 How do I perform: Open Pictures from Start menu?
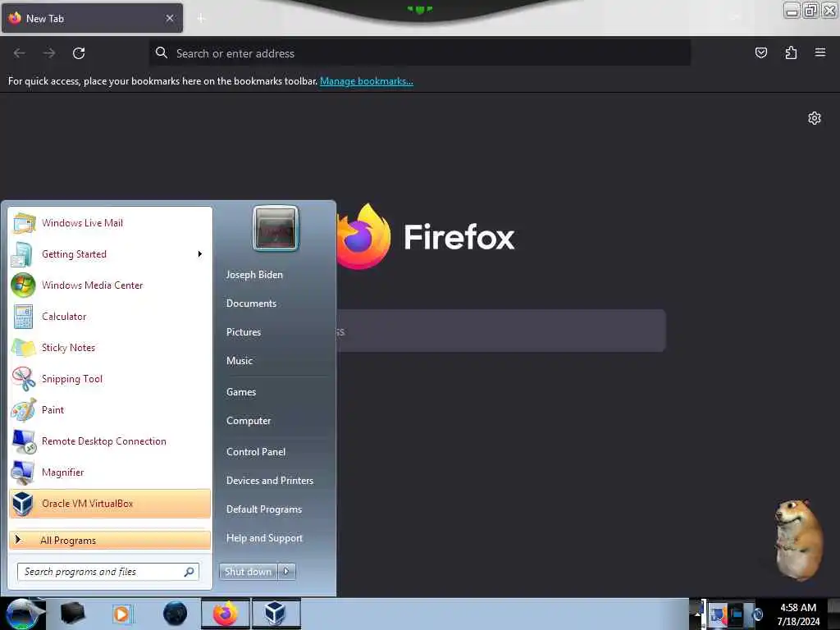pyautogui.click(x=244, y=332)
